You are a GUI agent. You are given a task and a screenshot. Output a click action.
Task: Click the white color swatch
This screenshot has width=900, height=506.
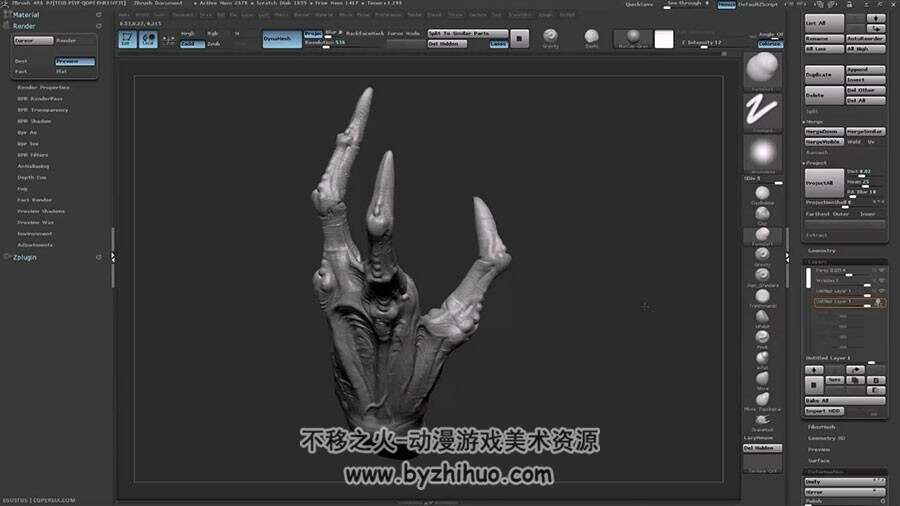click(664, 39)
